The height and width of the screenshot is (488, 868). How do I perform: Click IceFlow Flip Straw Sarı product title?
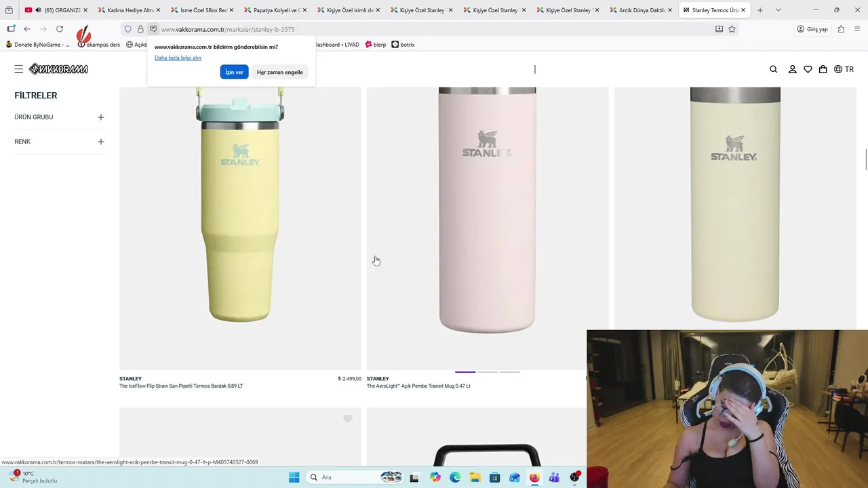click(x=181, y=386)
